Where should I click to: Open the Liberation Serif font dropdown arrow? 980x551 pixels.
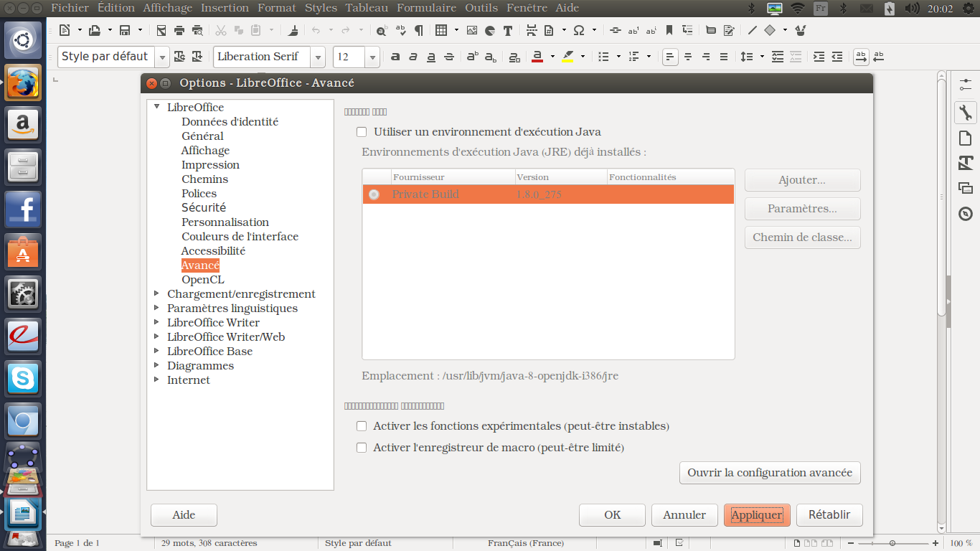[319, 57]
